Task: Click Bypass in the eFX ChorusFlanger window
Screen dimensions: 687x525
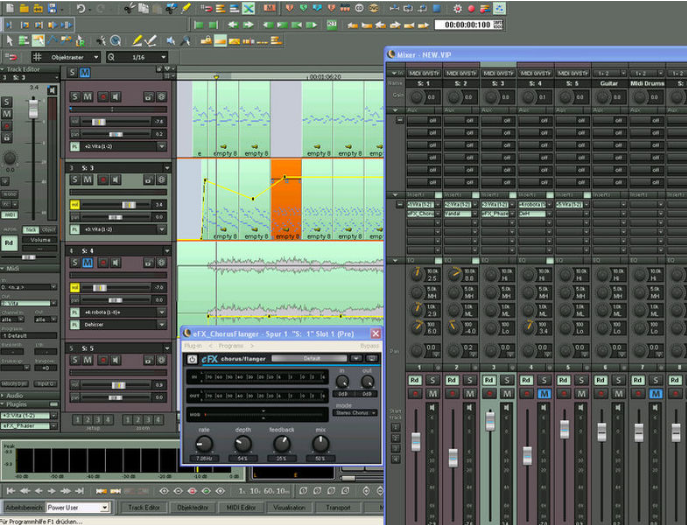Action: pyautogui.click(x=369, y=346)
